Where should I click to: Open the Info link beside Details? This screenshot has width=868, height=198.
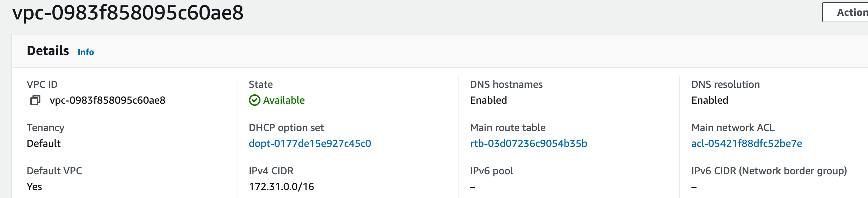click(86, 52)
